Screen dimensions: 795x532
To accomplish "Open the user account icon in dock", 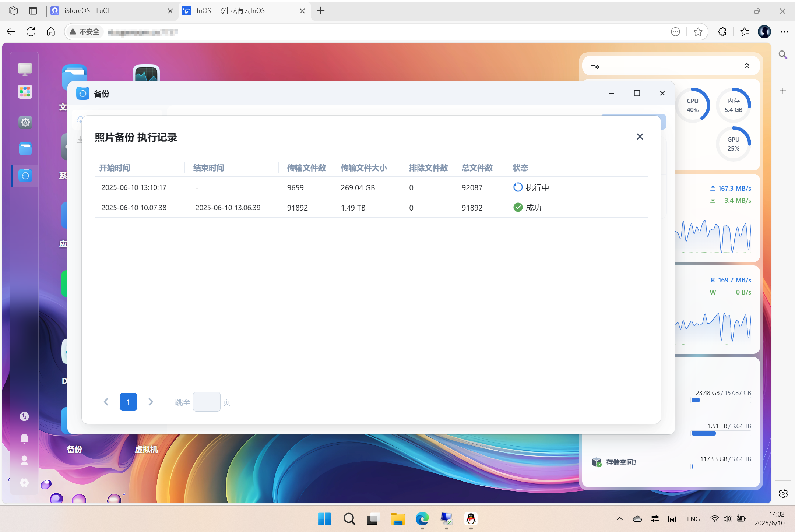I will point(24,461).
